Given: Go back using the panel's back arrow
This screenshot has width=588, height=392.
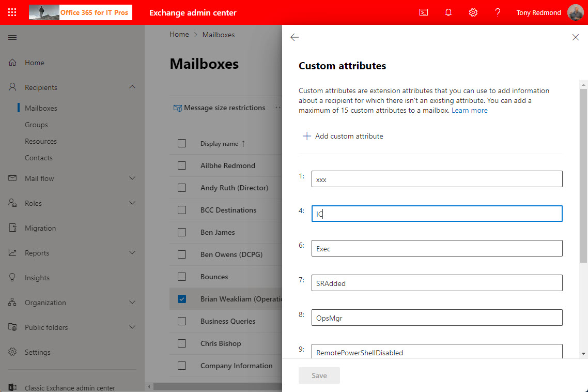Looking at the screenshot, I should (295, 37).
